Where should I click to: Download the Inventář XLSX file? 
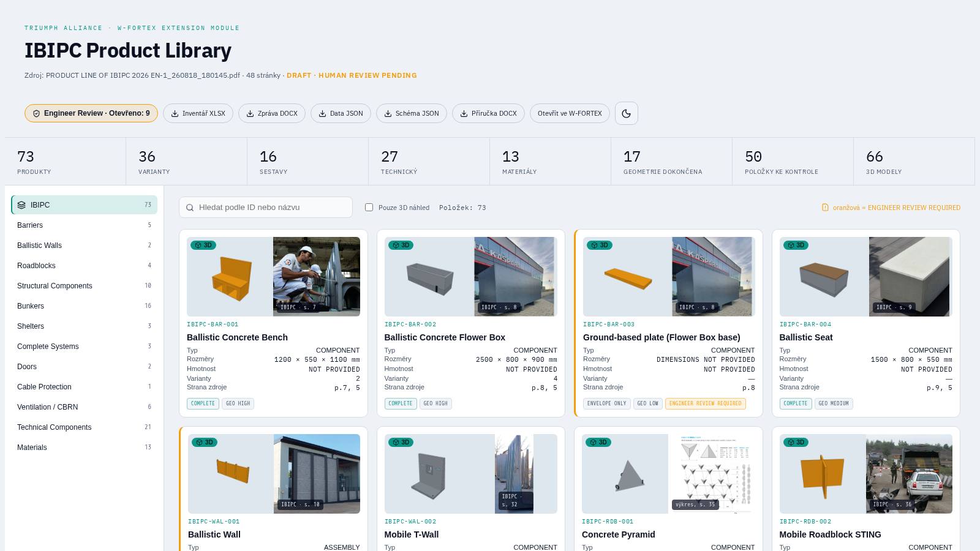pos(198,113)
